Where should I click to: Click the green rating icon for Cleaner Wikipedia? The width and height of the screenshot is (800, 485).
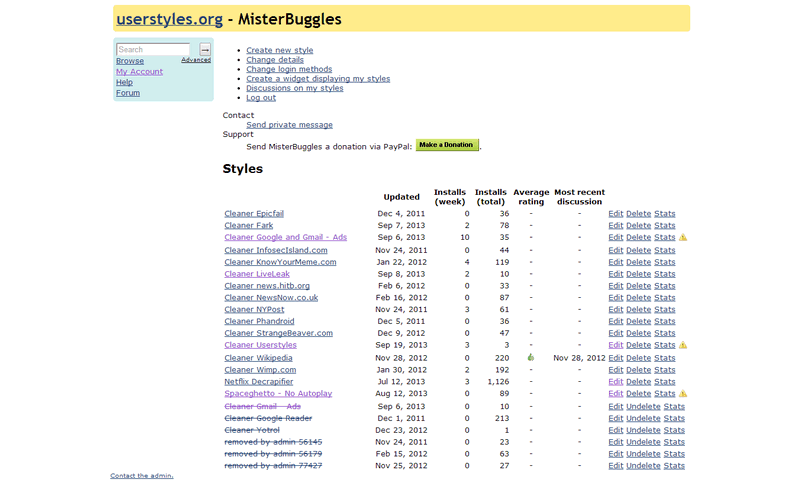click(531, 358)
